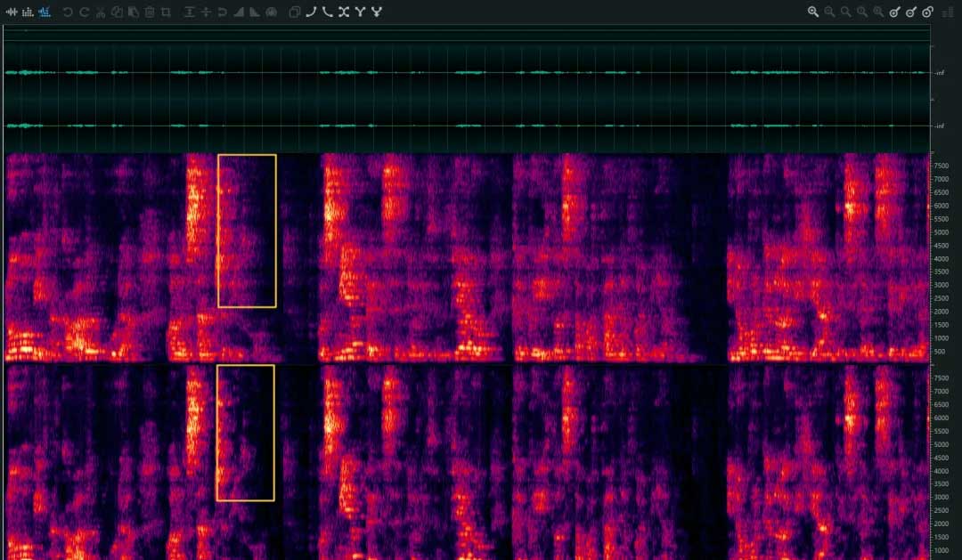Click the overlapping squares icon before curve tools
The width and height of the screenshot is (962, 560).
tap(295, 12)
